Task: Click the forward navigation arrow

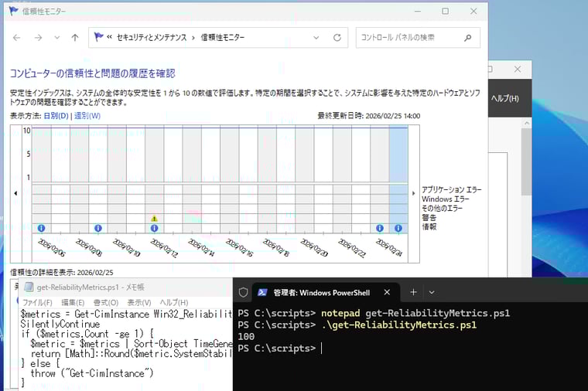Action: pos(38,37)
